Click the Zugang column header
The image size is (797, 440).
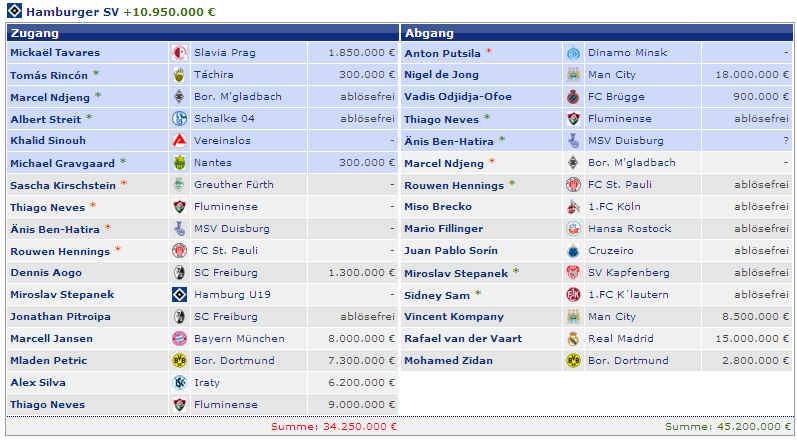point(33,33)
